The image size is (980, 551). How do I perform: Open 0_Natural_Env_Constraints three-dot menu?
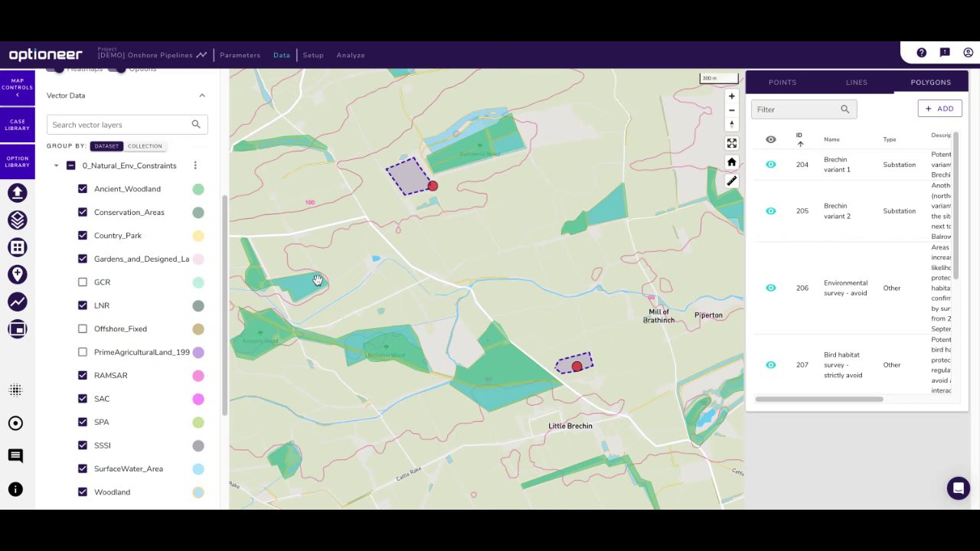(195, 165)
